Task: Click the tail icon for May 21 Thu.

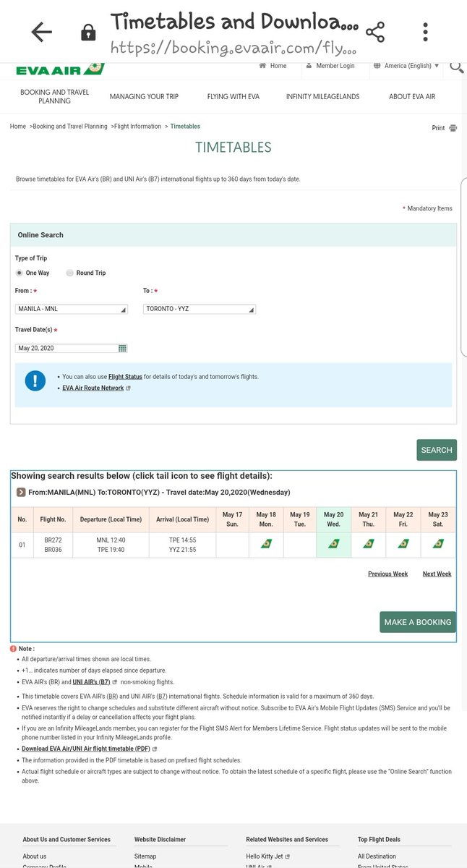Action: [x=369, y=544]
